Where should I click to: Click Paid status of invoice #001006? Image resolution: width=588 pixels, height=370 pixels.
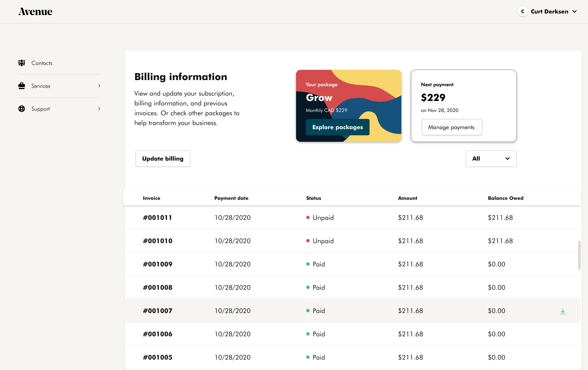tap(316, 334)
